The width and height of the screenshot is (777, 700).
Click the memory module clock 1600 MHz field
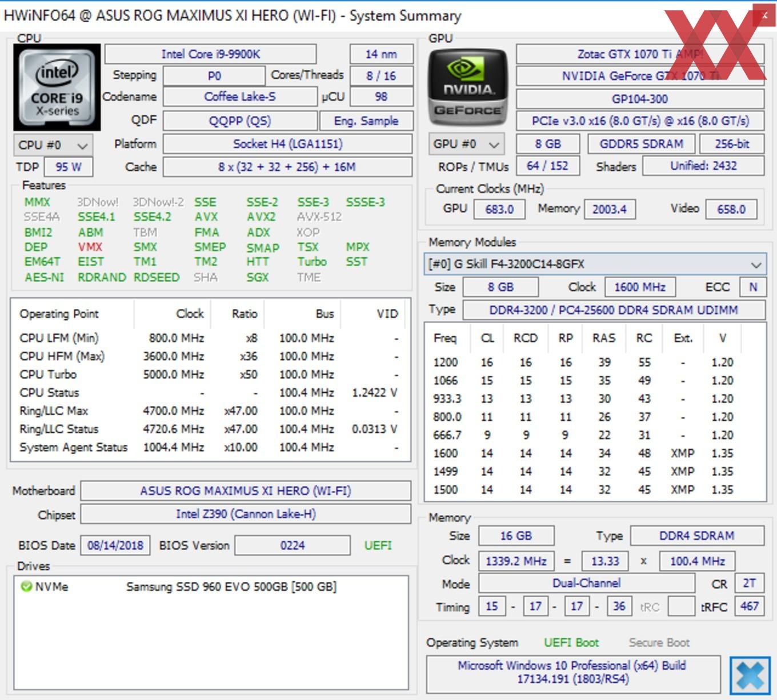click(640, 287)
